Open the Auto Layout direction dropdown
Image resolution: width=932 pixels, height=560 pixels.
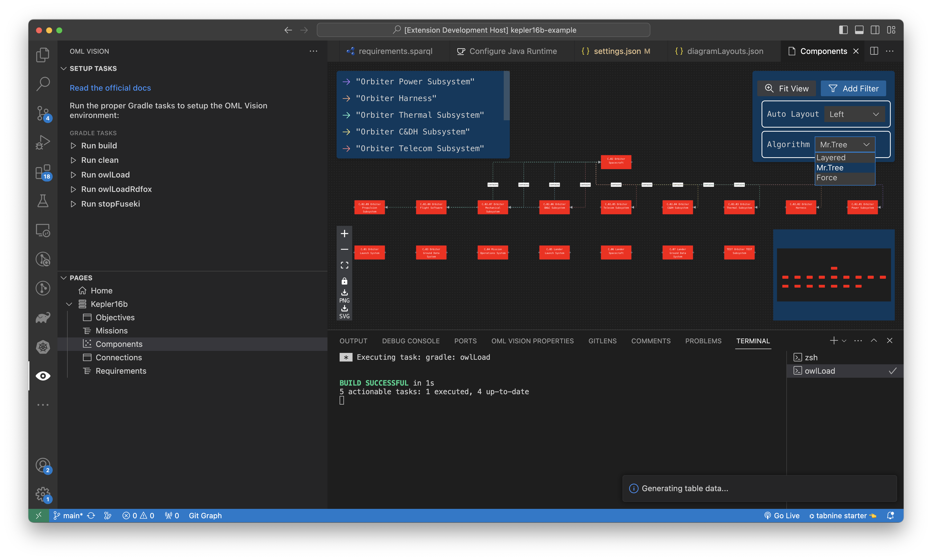[x=855, y=114]
